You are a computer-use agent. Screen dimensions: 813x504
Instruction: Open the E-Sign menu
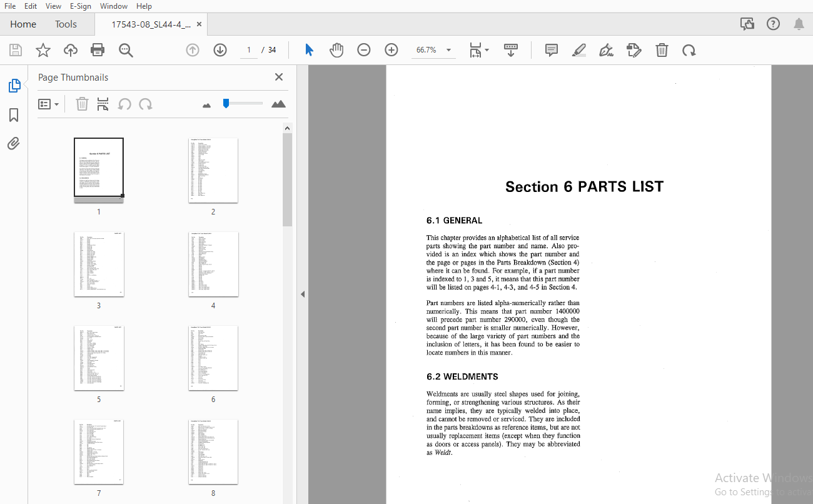(81, 6)
